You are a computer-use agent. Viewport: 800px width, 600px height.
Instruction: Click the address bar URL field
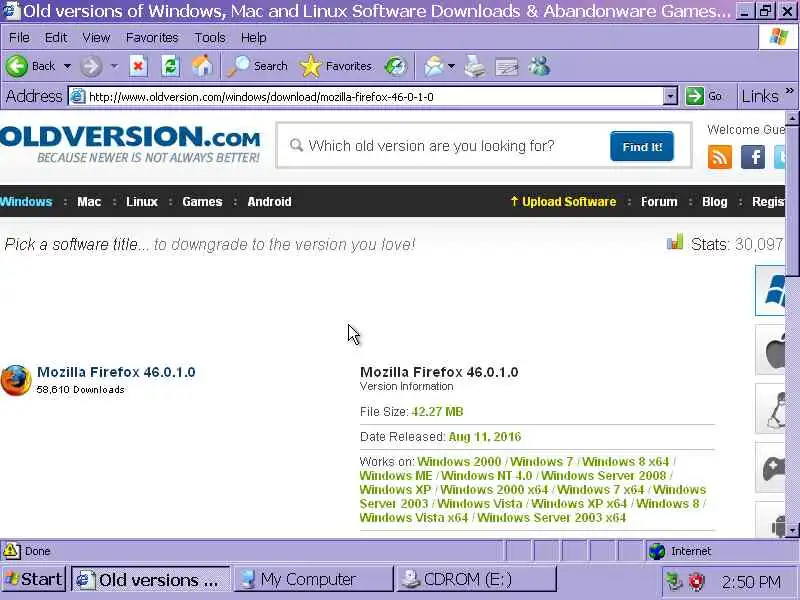[365, 96]
